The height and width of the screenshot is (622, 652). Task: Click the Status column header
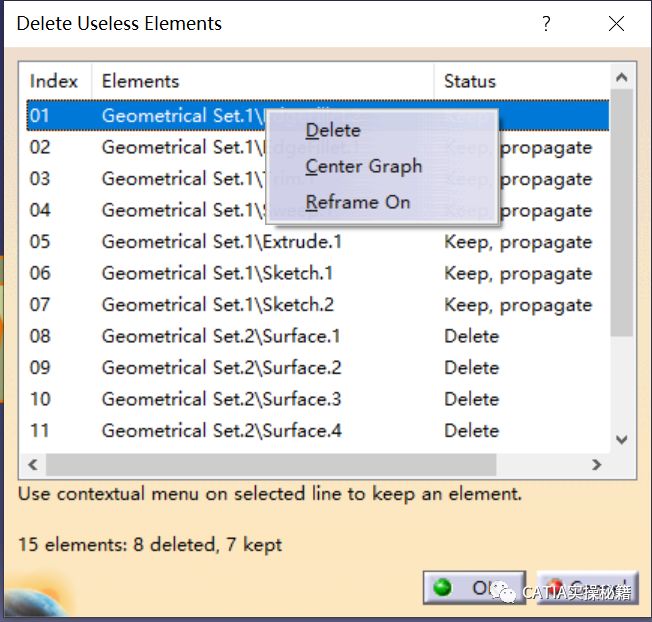(520, 81)
